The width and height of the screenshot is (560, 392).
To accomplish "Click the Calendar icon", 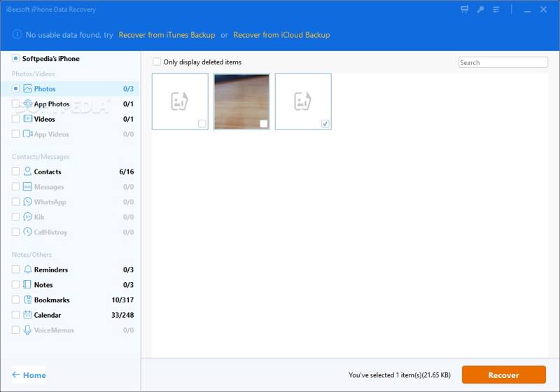I will 27,314.
